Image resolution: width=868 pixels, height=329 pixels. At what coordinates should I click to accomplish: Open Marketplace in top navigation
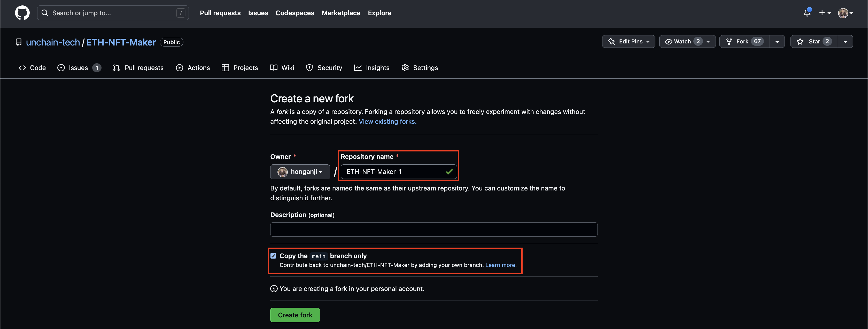coord(341,13)
